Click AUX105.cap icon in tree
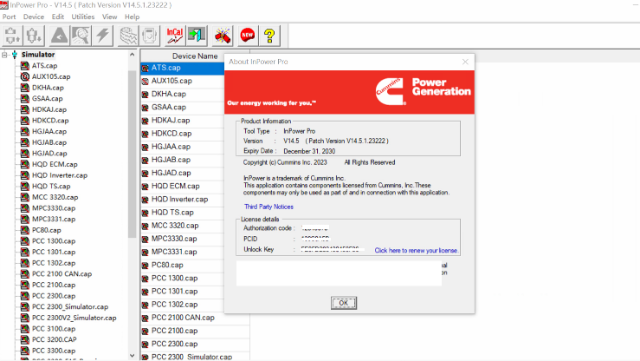Screen dimensions: 640x361 [x=25, y=77]
